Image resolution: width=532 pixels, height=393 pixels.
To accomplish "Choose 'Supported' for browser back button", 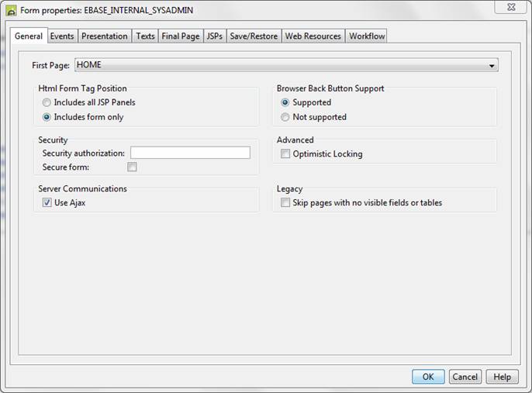I will click(286, 102).
